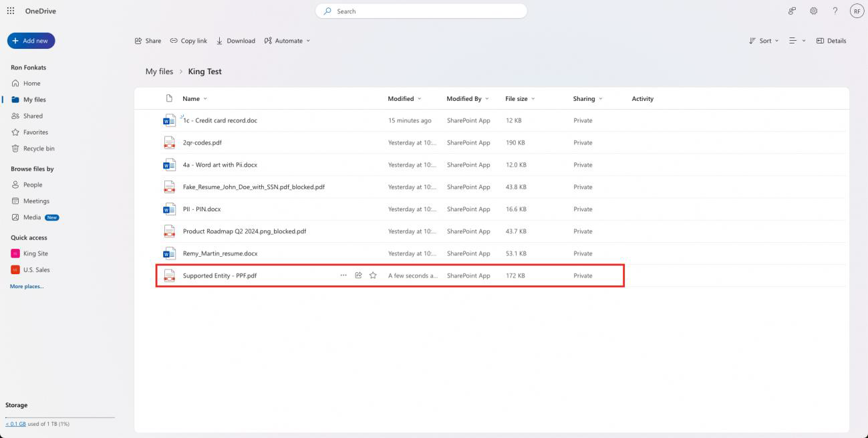Click the U.S. Sales red icon
This screenshot has width=868, height=438.
click(x=15, y=269)
